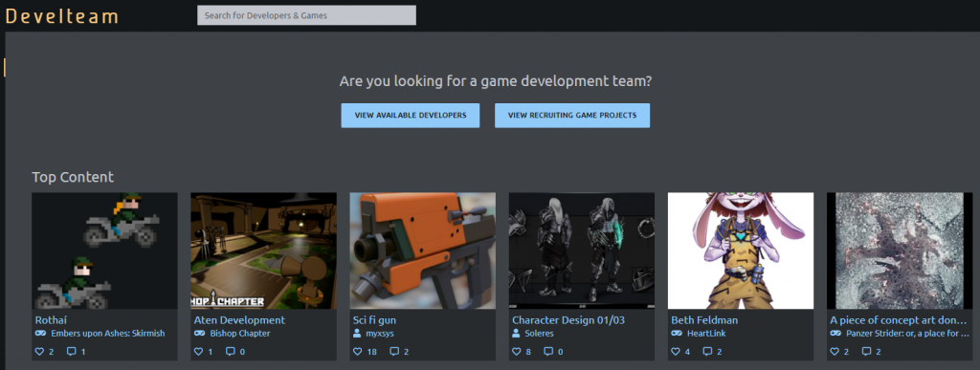Click the heart icon under Rothaí
The image size is (980, 370).
click(39, 351)
